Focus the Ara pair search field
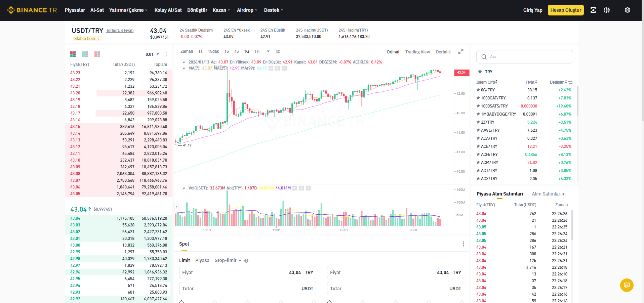Viewport: 644px width, 303px height. click(x=524, y=57)
